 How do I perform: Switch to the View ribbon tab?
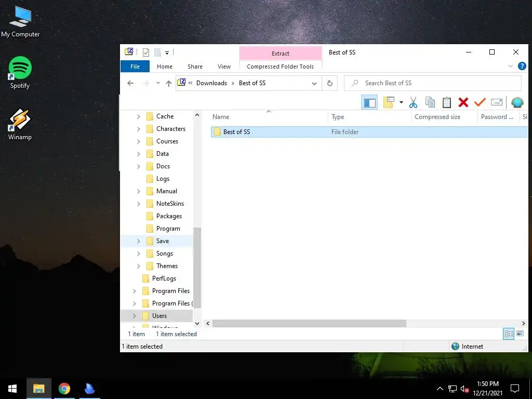tap(224, 66)
